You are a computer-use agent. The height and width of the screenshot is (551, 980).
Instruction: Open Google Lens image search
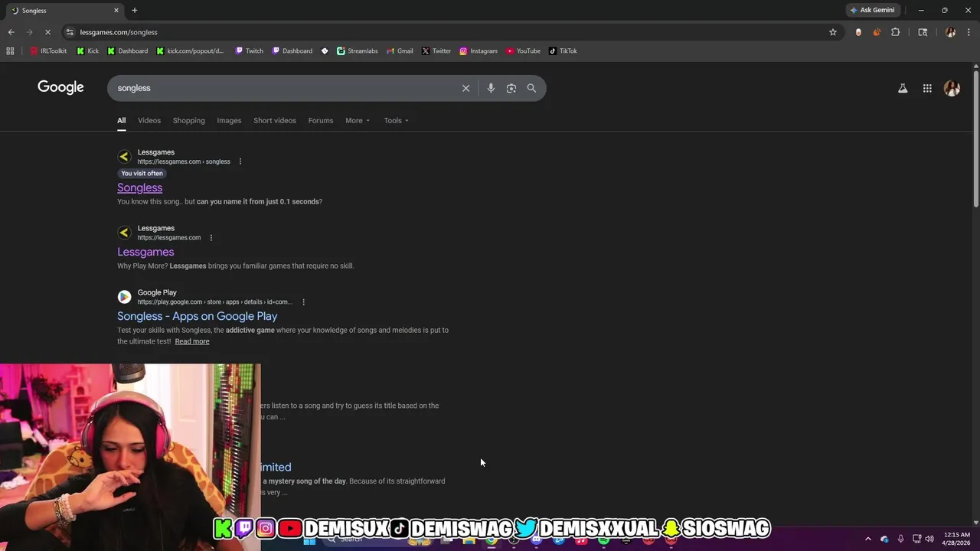[511, 88]
